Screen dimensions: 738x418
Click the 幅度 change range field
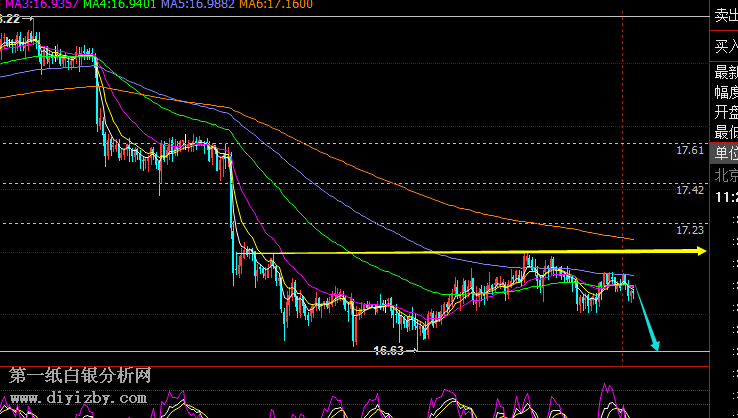tap(725, 92)
